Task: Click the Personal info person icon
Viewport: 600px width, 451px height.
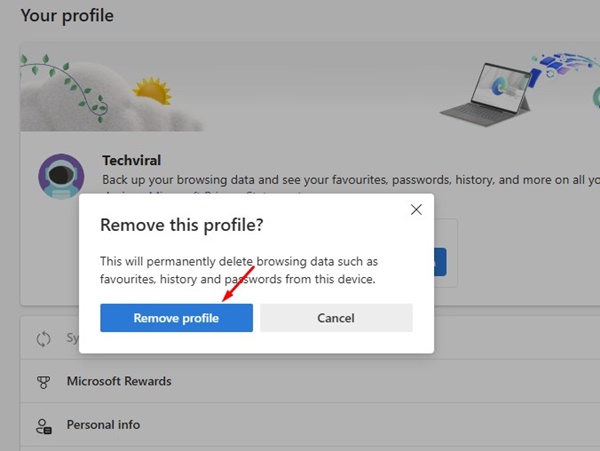Action: 44,426
